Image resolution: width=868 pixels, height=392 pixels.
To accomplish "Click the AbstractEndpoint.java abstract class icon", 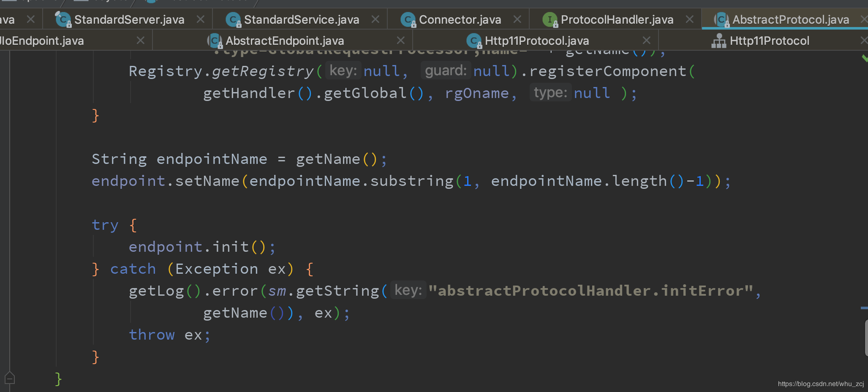I will tap(215, 41).
